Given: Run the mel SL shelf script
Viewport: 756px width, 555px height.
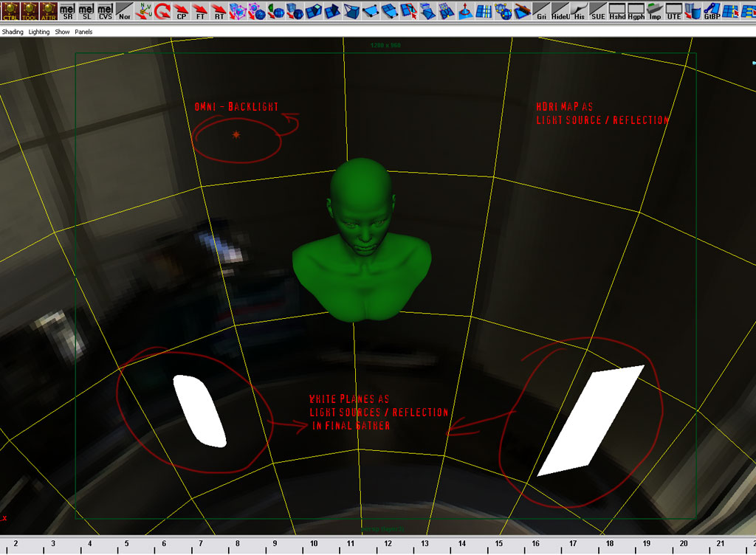Looking at the screenshot, I should [x=86, y=10].
